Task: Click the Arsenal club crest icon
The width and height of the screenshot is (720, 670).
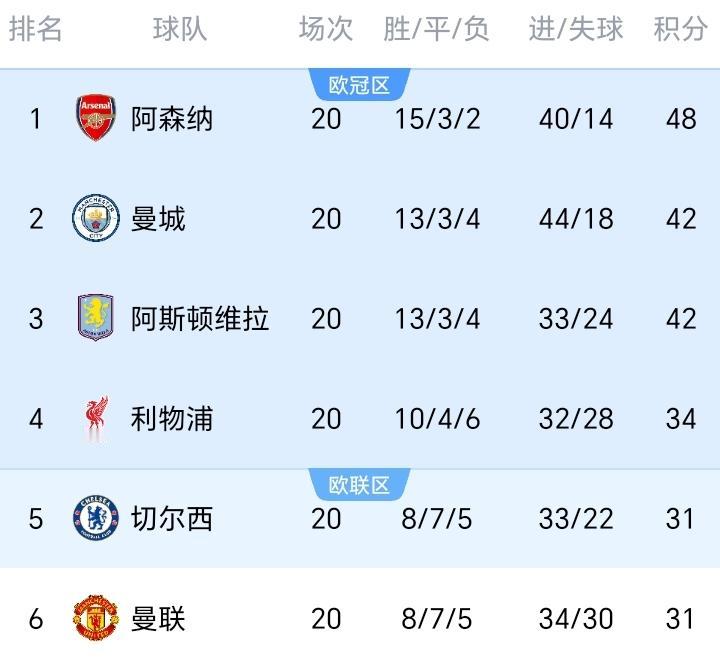Action: [x=96, y=119]
